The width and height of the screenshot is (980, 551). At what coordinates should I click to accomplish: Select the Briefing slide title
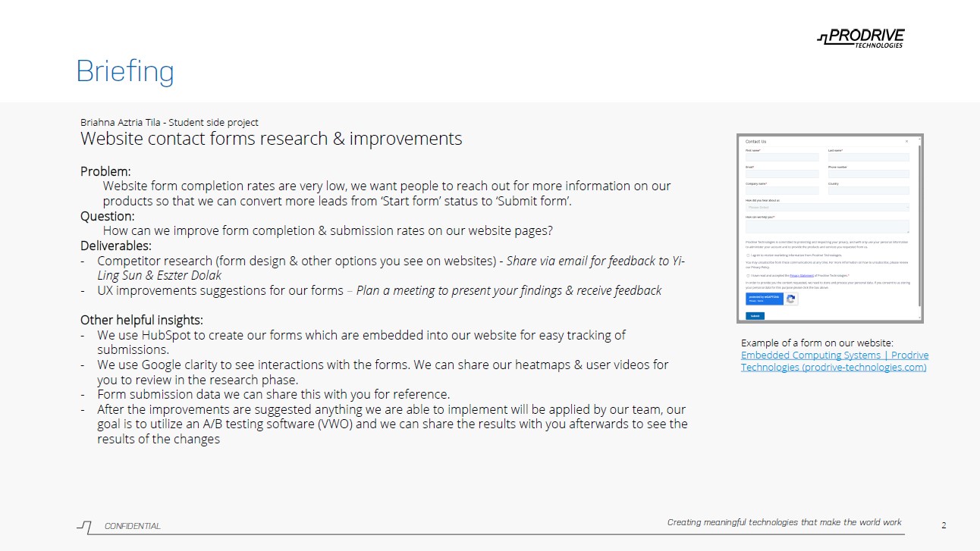[125, 71]
